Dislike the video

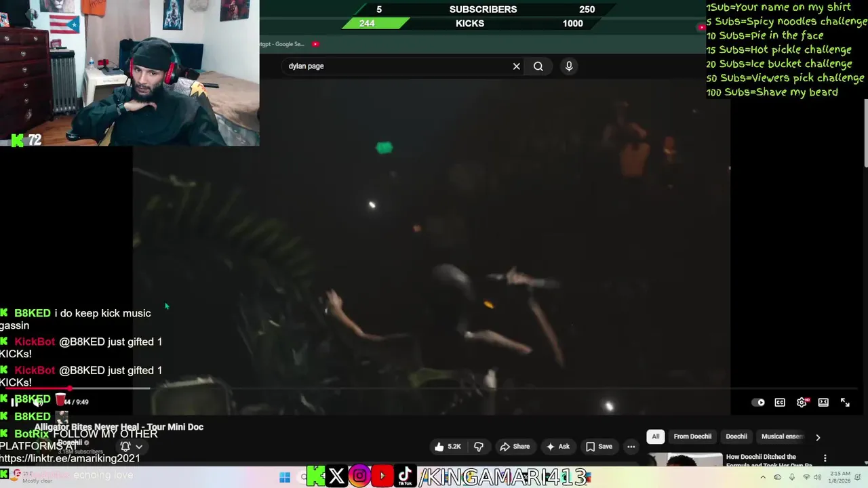point(479,447)
